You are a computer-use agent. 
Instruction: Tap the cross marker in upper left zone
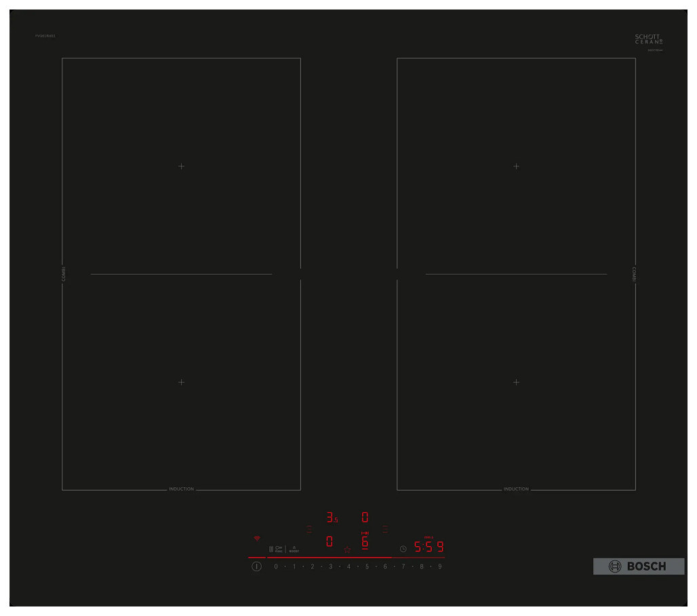(x=181, y=166)
